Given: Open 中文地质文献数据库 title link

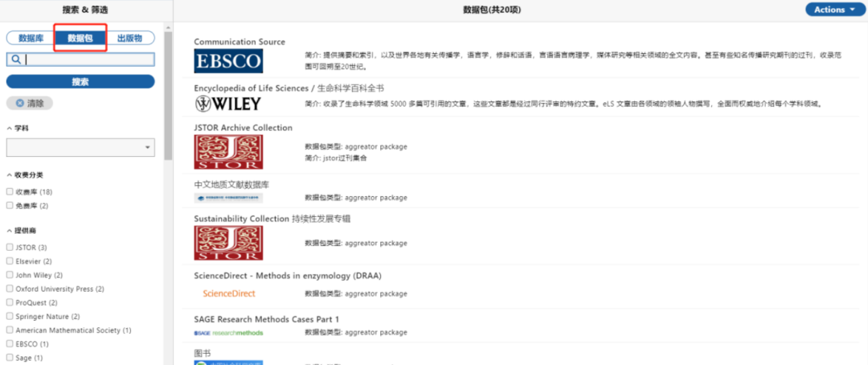Looking at the screenshot, I should [x=232, y=184].
